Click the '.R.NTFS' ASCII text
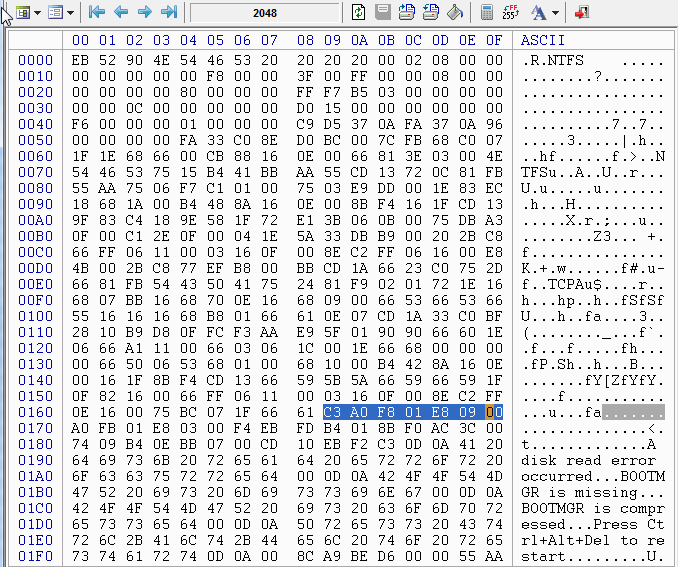The width and height of the screenshot is (678, 567). coord(553,60)
